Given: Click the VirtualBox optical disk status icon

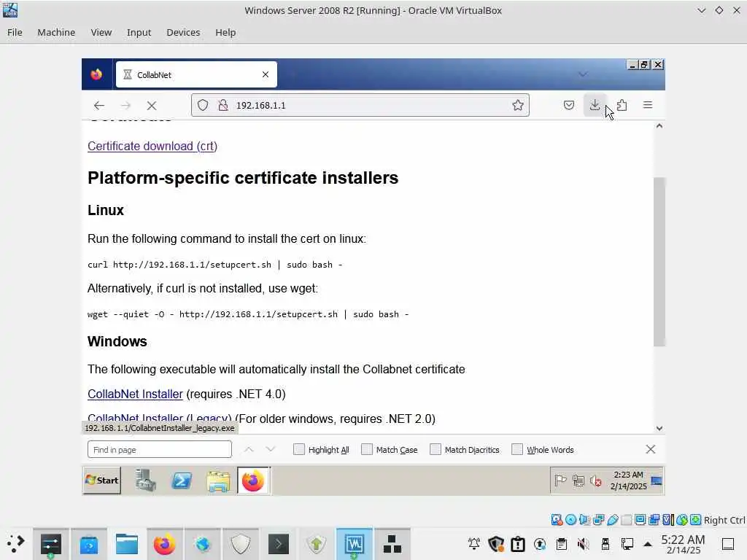Looking at the screenshot, I should [570, 520].
